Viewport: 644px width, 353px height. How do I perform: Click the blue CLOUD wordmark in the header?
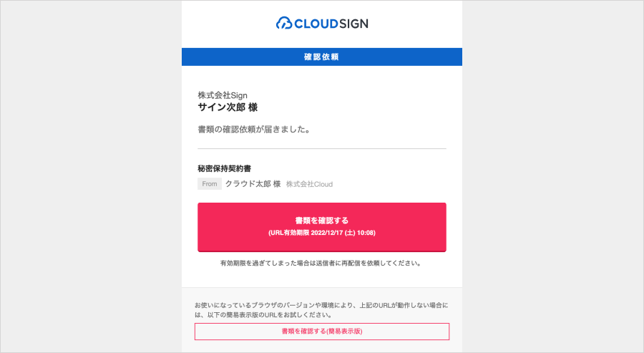(x=316, y=24)
